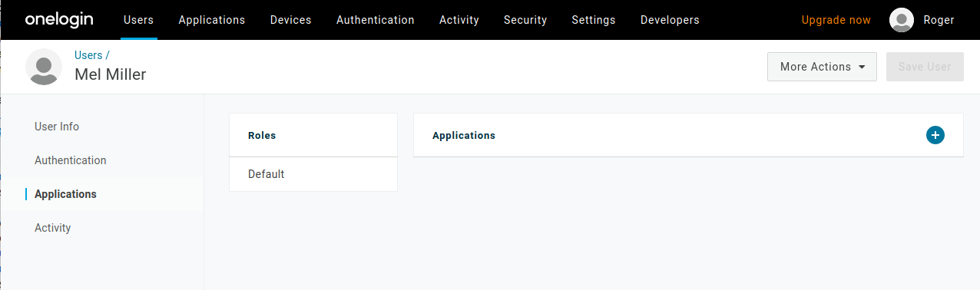980x290 pixels.
Task: Open the Security menu
Action: click(x=525, y=20)
